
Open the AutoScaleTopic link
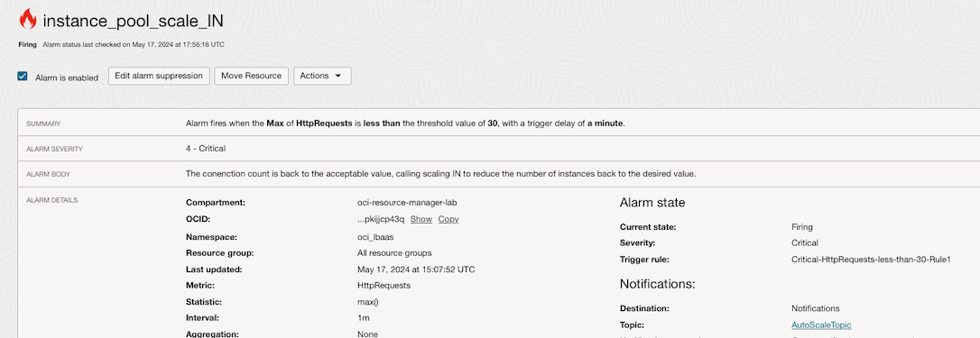coord(821,324)
